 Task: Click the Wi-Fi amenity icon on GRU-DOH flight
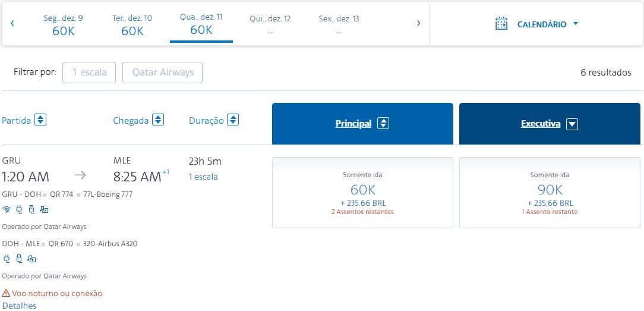tap(7, 209)
